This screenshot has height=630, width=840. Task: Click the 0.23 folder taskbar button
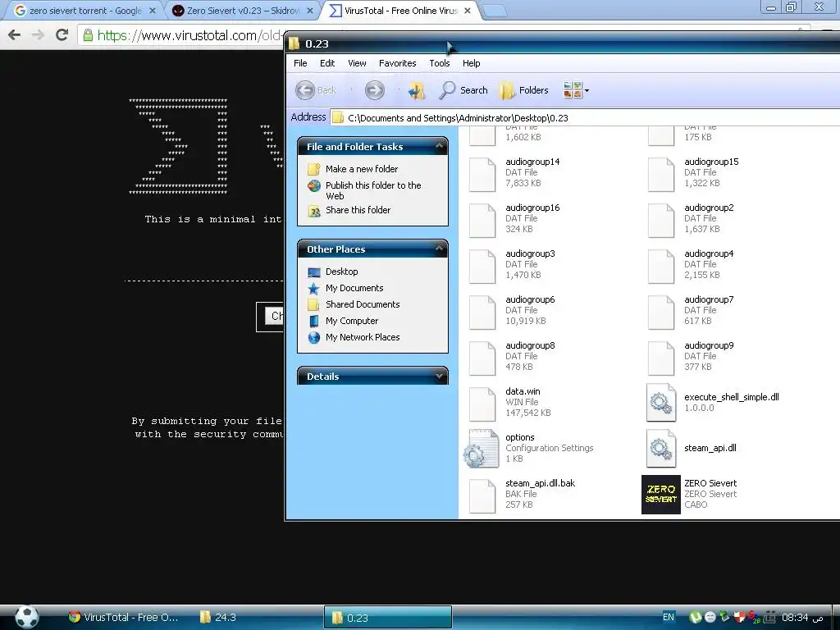(388, 618)
